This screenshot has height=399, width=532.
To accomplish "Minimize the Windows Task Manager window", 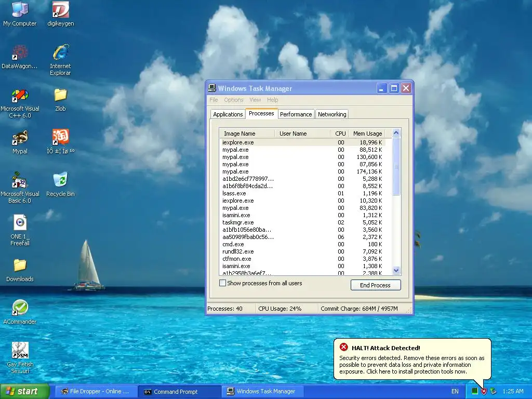I will [x=382, y=88].
